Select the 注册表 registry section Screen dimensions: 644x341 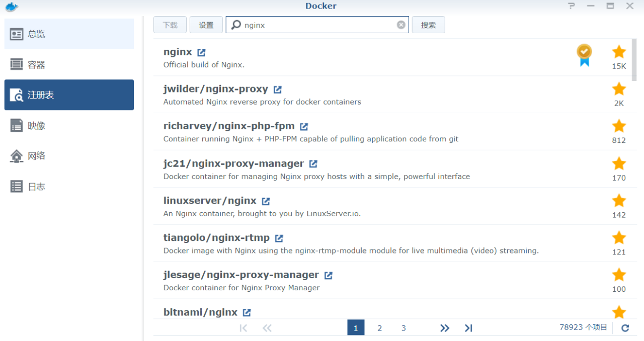point(69,95)
